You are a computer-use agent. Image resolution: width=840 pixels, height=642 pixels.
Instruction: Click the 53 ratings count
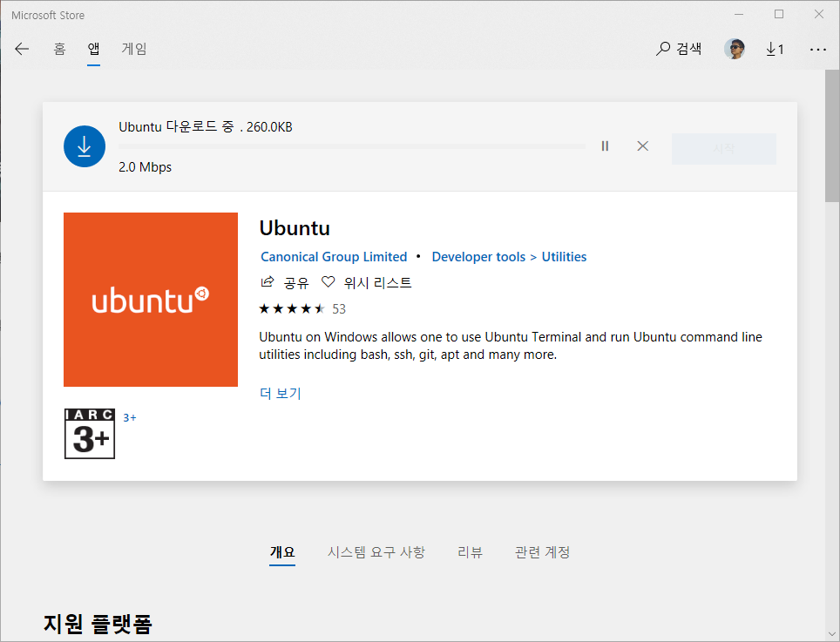[339, 309]
